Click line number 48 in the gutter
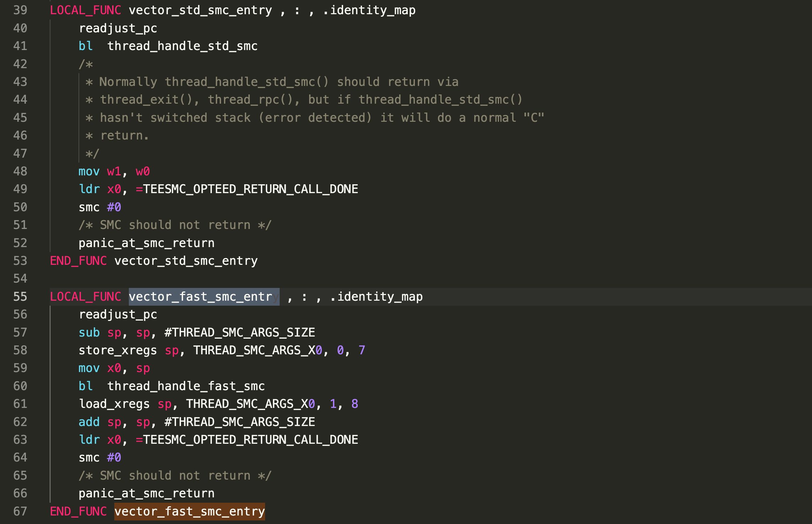 (20, 171)
